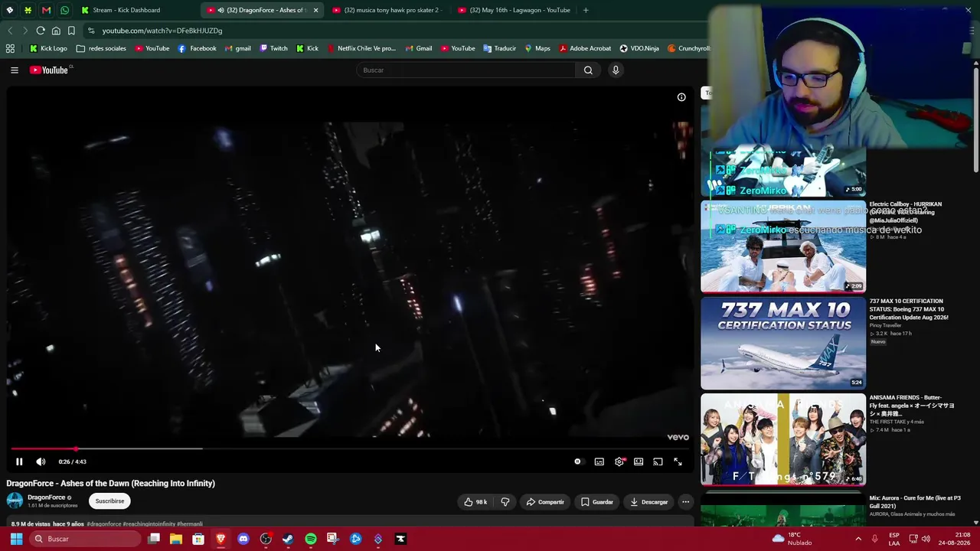Image resolution: width=980 pixels, height=551 pixels.
Task: Open the 737 MAX 10 video thumbnail
Action: (x=783, y=343)
